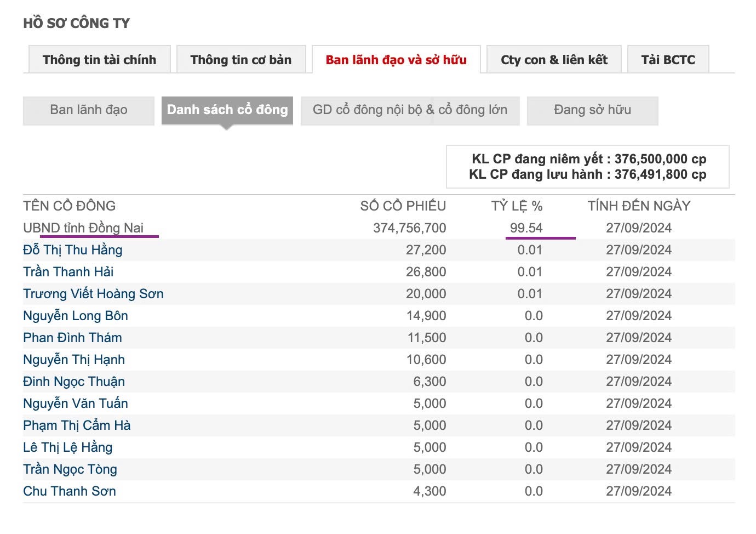View Trương Viết Hoàng Sơn profile
Viewport: 756px width, 534px height.
93,294
